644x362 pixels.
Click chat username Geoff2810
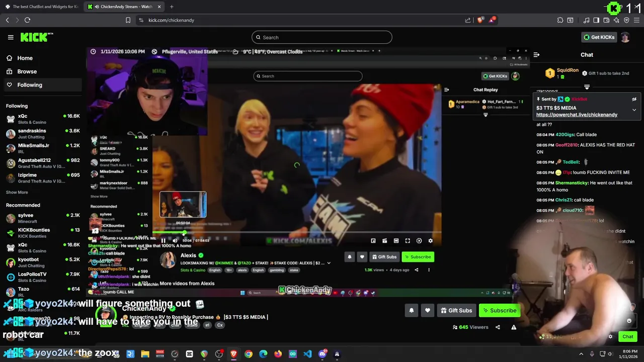pyautogui.click(x=567, y=145)
